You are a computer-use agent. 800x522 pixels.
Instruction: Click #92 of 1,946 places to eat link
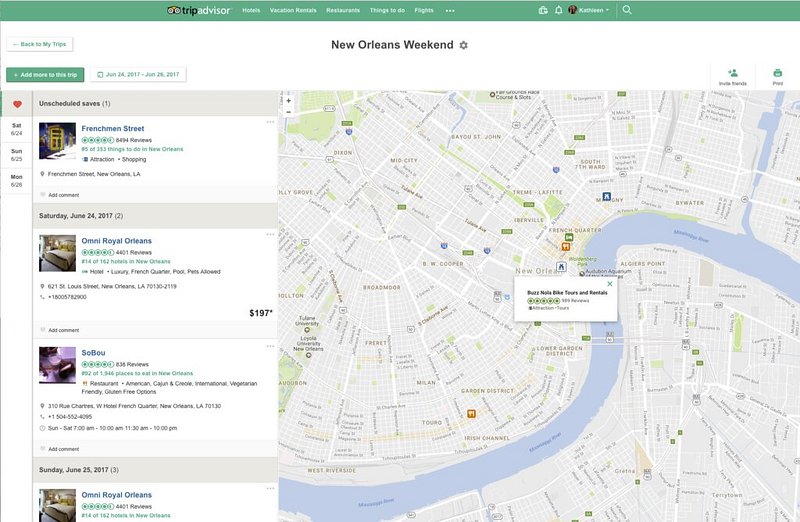pos(137,373)
